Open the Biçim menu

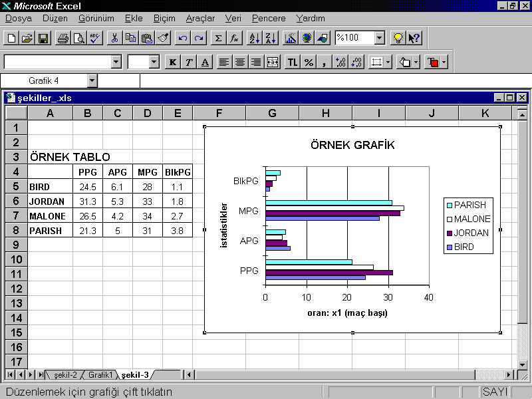click(x=164, y=19)
